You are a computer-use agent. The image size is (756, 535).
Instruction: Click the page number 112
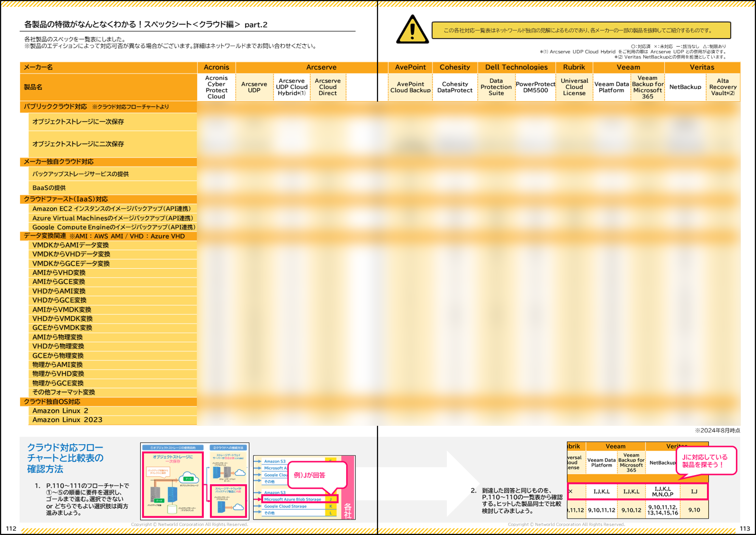11,528
